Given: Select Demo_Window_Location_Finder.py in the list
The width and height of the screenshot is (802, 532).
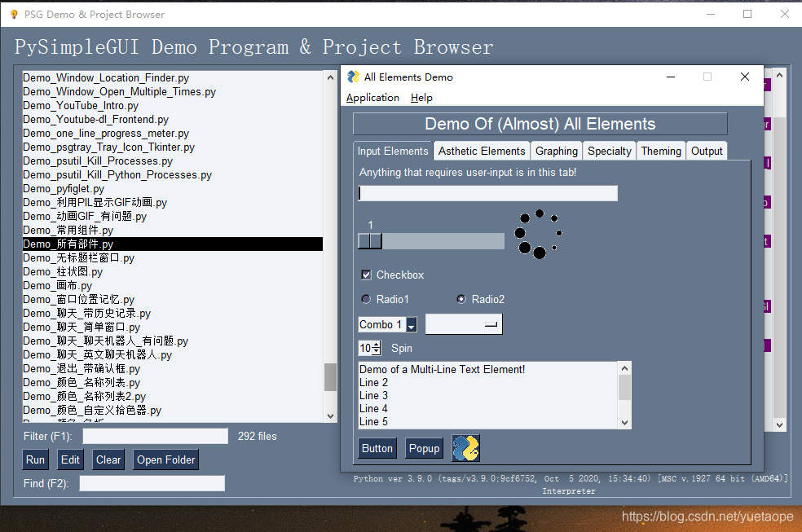Looking at the screenshot, I should pos(172,77).
